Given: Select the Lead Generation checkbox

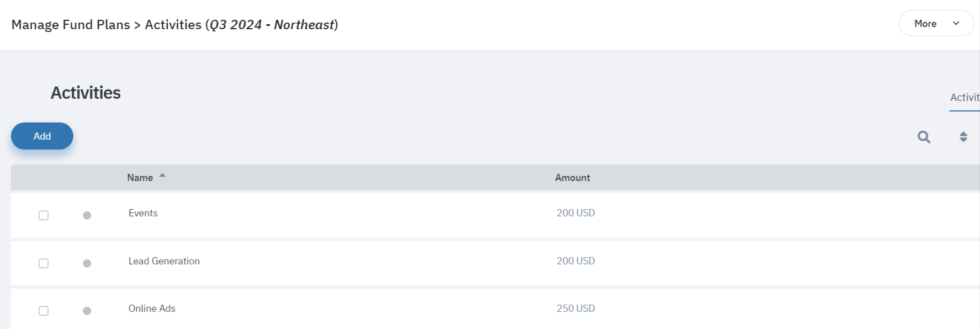Looking at the screenshot, I should click(x=44, y=263).
